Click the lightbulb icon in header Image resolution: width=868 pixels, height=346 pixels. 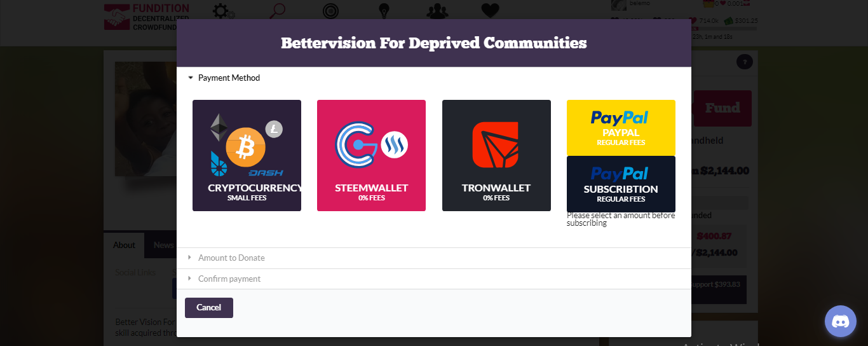[x=384, y=11]
